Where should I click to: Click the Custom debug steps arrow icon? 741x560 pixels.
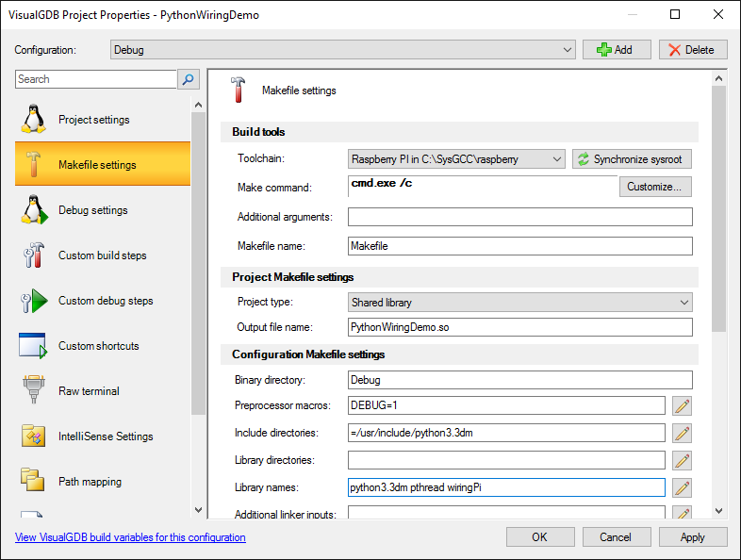pos(34,301)
